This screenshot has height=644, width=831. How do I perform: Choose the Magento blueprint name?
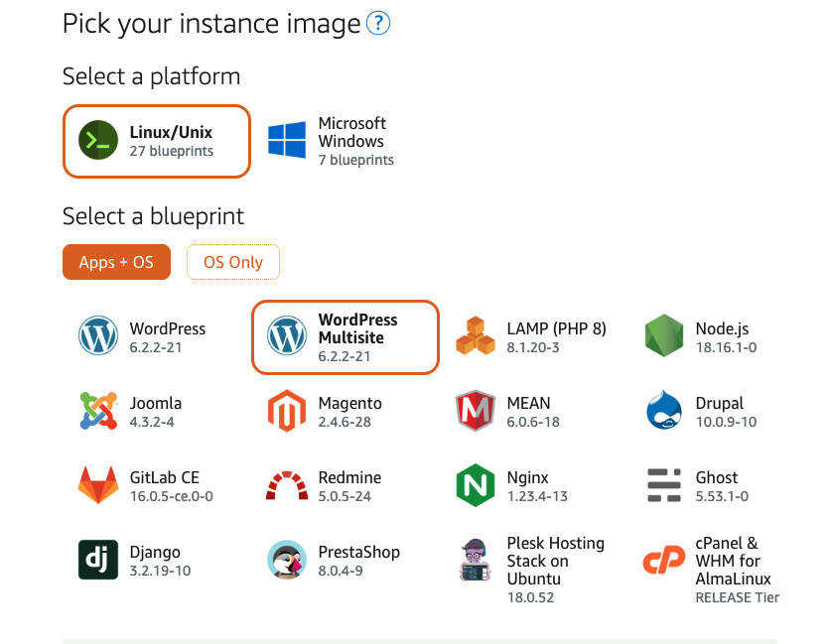(x=349, y=404)
